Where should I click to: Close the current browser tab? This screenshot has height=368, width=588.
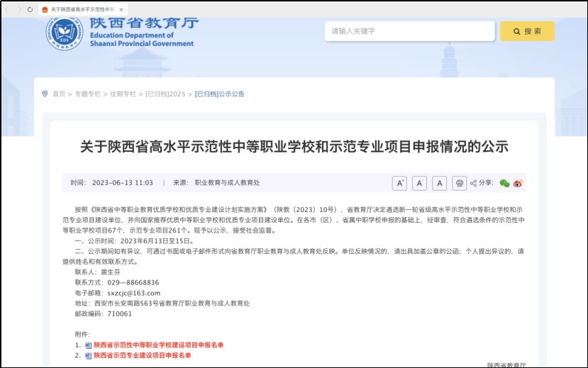tap(120, 9)
